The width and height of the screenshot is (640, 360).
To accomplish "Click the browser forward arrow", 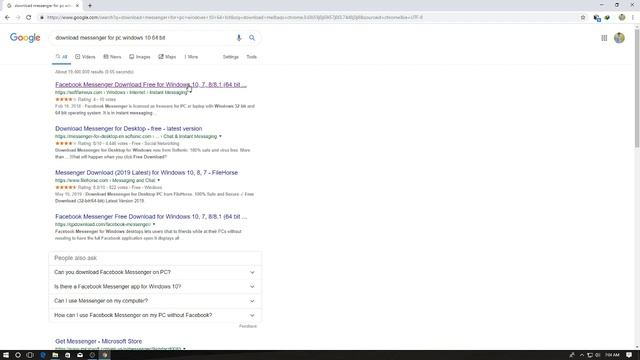I will [18, 17].
